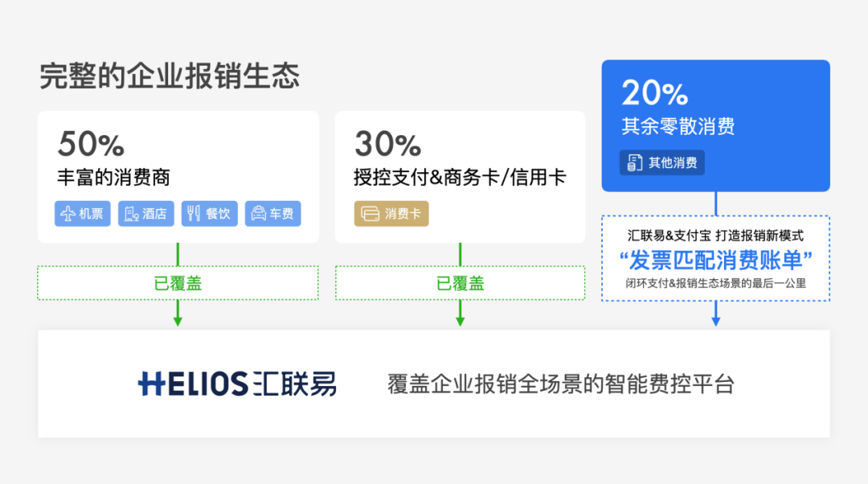The image size is (868, 484).
Task: Click the 覆盖企业报销全场景的智能费控平台 tagline
Action: coord(561,384)
